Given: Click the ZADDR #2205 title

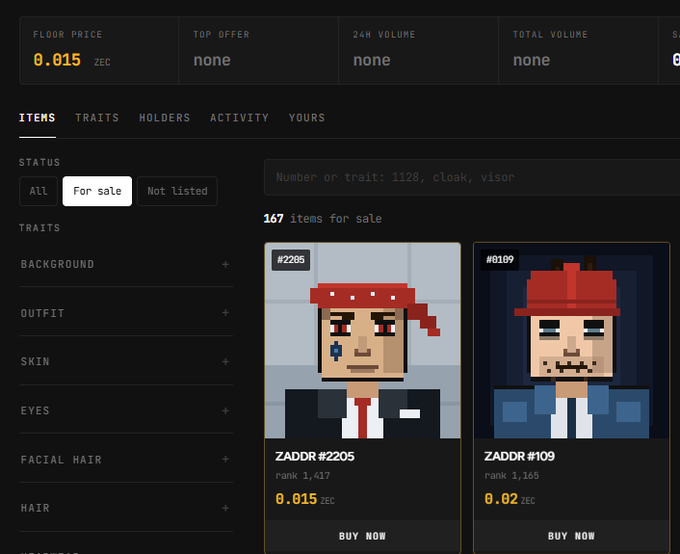Looking at the screenshot, I should click(x=315, y=456).
